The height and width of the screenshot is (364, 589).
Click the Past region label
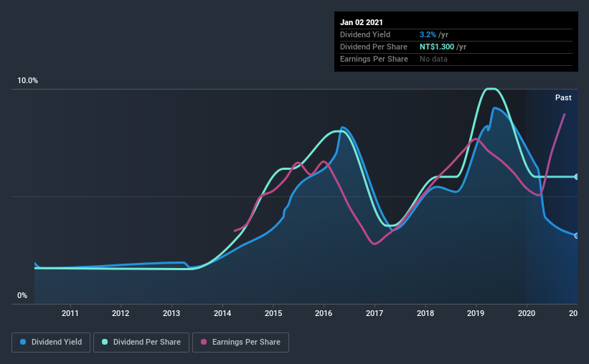pos(563,97)
